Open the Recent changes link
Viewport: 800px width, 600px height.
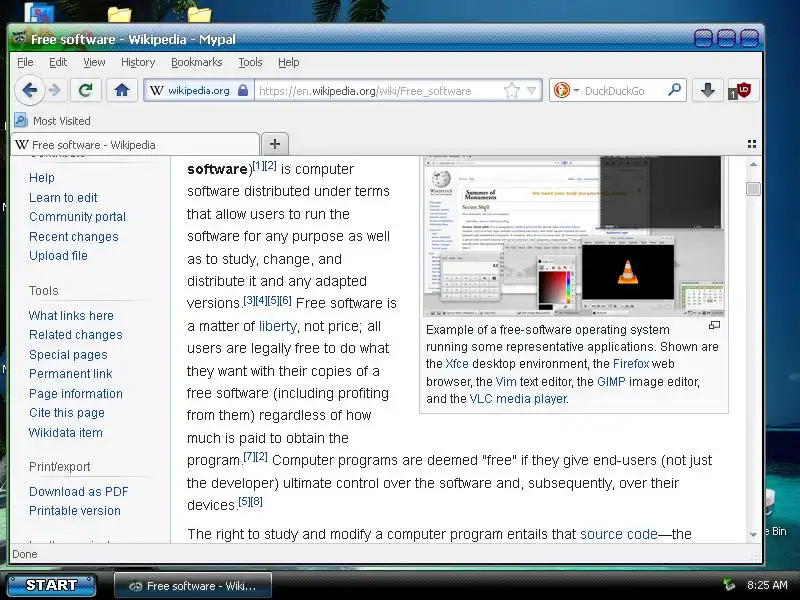[73, 237]
